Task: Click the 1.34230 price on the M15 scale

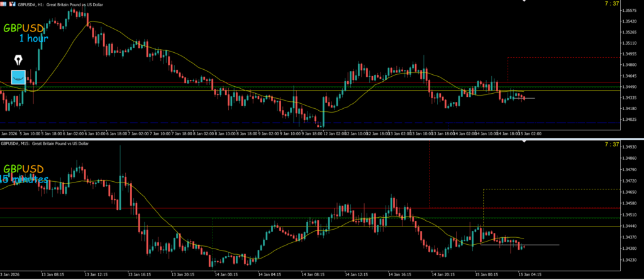Action: 630,260
